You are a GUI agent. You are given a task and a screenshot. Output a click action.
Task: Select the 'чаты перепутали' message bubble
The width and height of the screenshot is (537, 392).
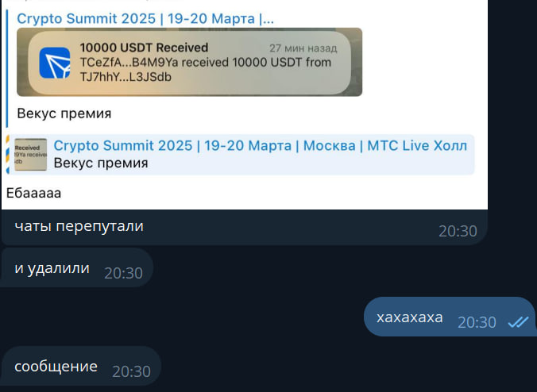(x=245, y=228)
